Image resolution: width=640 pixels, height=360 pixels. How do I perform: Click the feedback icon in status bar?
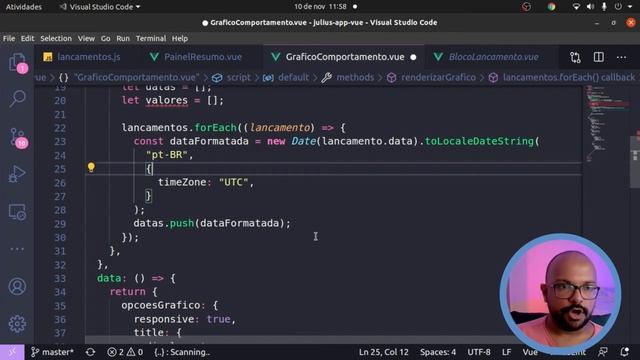click(602, 352)
